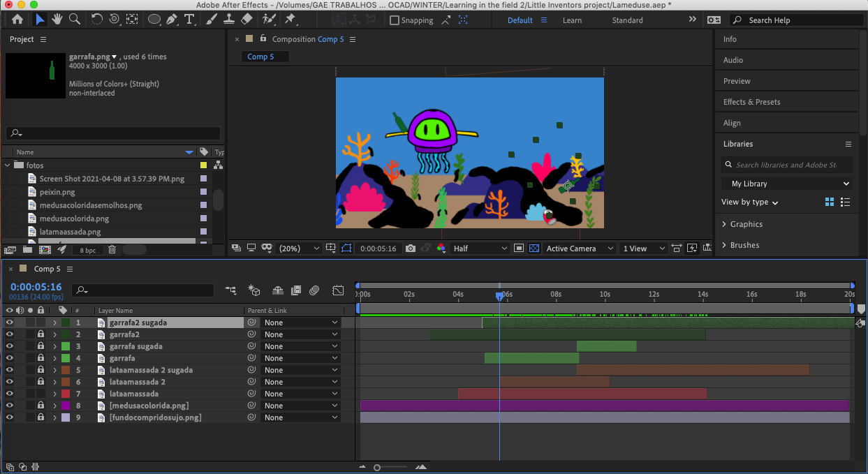868x474 pixels.
Task: Choose the Pen tool
Action: [x=172, y=20]
